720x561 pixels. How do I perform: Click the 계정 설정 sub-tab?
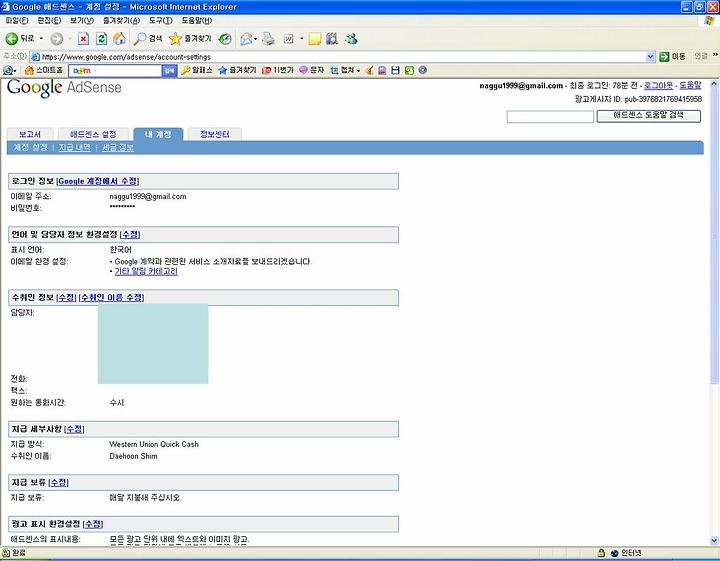(x=30, y=147)
